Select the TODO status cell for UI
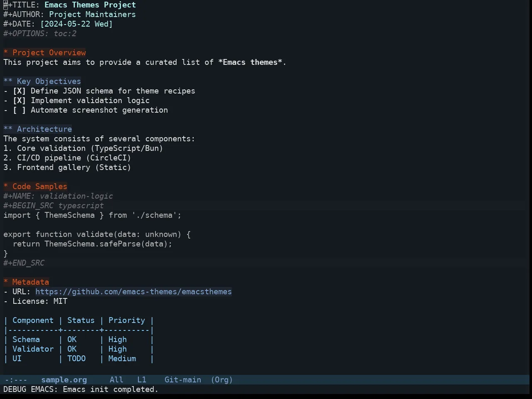The image size is (532, 399). (x=76, y=359)
